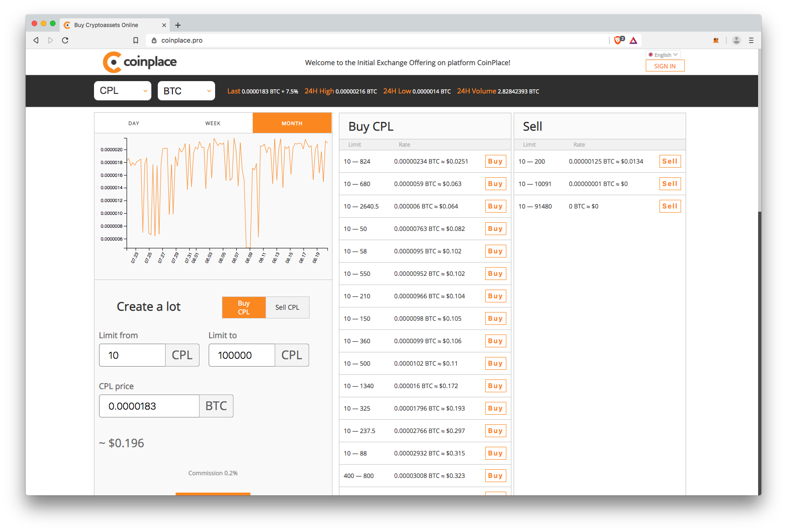Click Buy for the 10 — 88 offer

[495, 453]
